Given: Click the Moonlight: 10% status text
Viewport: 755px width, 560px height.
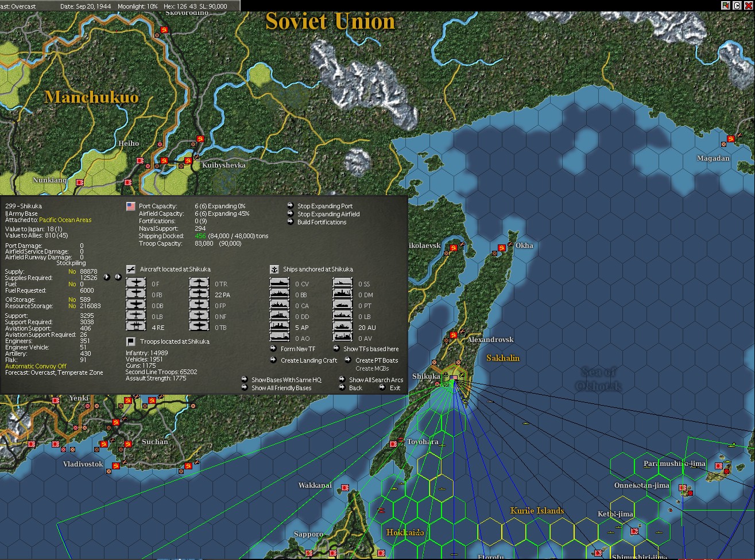Looking at the screenshot, I should (x=138, y=6).
